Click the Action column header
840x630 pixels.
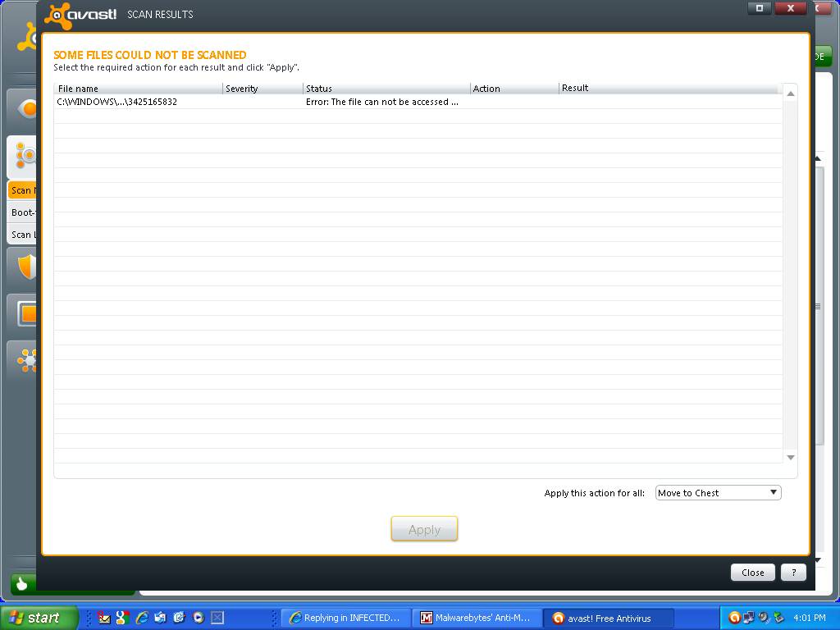click(514, 89)
